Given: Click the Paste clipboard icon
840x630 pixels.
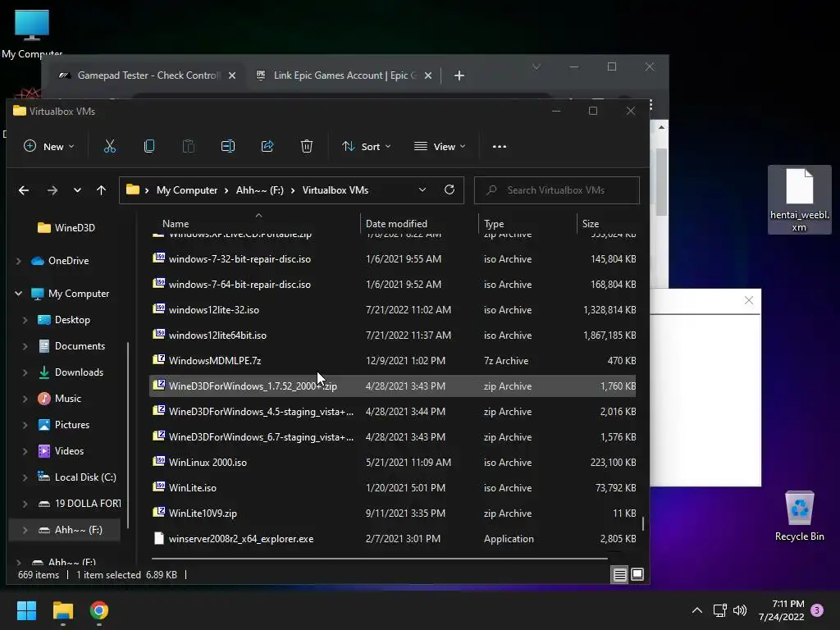Looking at the screenshot, I should [x=188, y=146].
